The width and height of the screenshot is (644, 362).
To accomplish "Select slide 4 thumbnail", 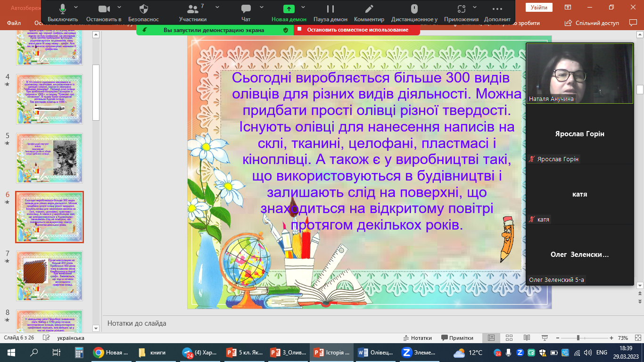I will point(50,99).
